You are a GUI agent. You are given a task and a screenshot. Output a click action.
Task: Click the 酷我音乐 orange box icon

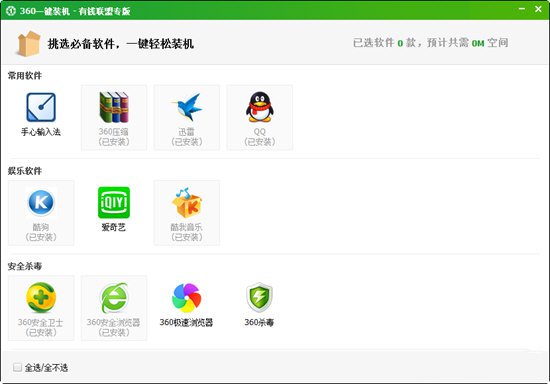click(x=187, y=202)
